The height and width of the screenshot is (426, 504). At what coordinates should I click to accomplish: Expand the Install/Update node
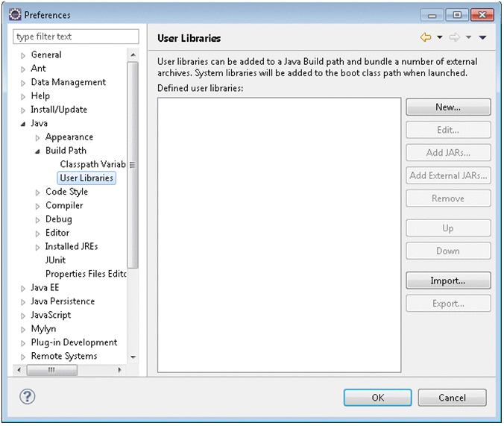(x=23, y=110)
